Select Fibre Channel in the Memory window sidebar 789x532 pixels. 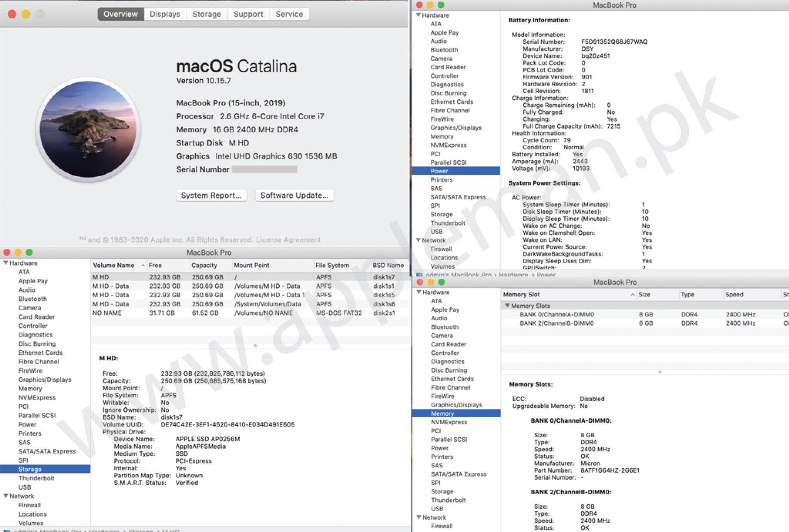click(451, 387)
